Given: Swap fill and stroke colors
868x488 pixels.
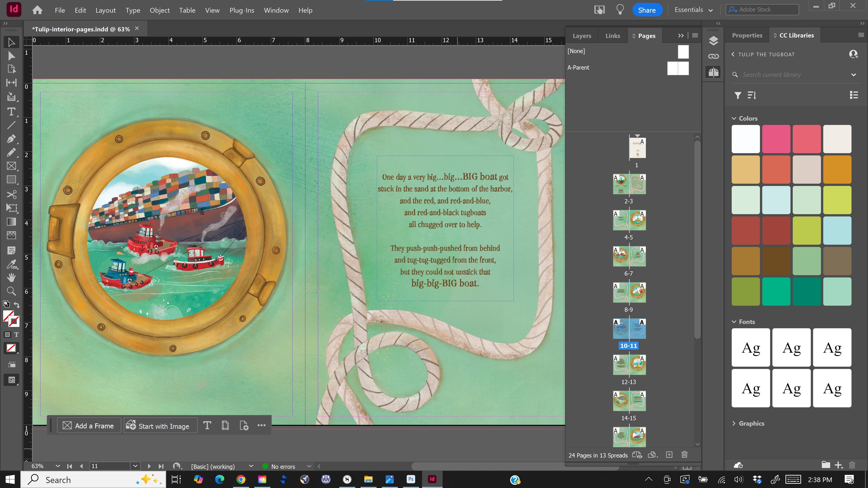Looking at the screenshot, I should pos(17,305).
